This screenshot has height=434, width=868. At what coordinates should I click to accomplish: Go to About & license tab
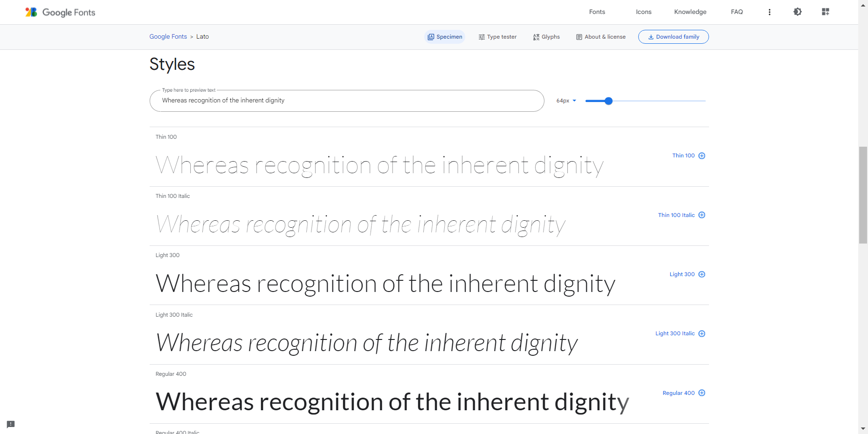pos(601,37)
